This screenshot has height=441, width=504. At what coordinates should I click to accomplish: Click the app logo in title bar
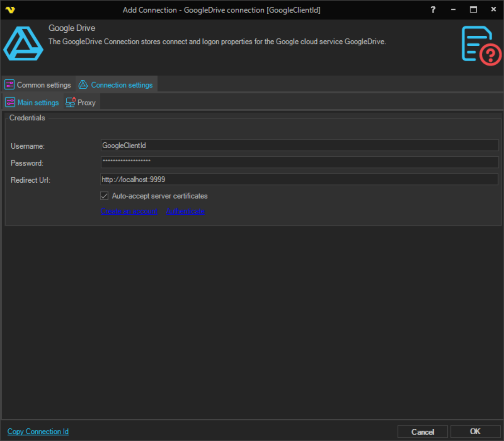pyautogui.click(x=10, y=10)
